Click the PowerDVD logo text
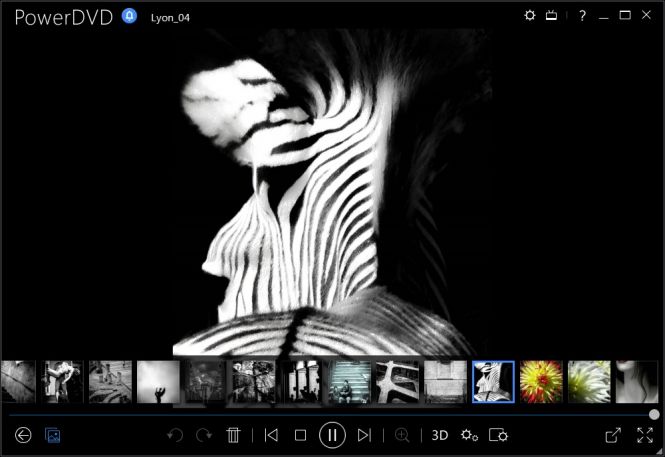665x457 pixels. [x=64, y=17]
